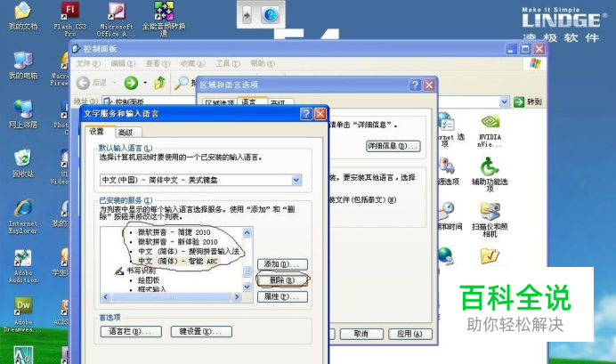Click 取消 button in 区域和语言选项
Screen dimensions: 616x364
point(361,334)
